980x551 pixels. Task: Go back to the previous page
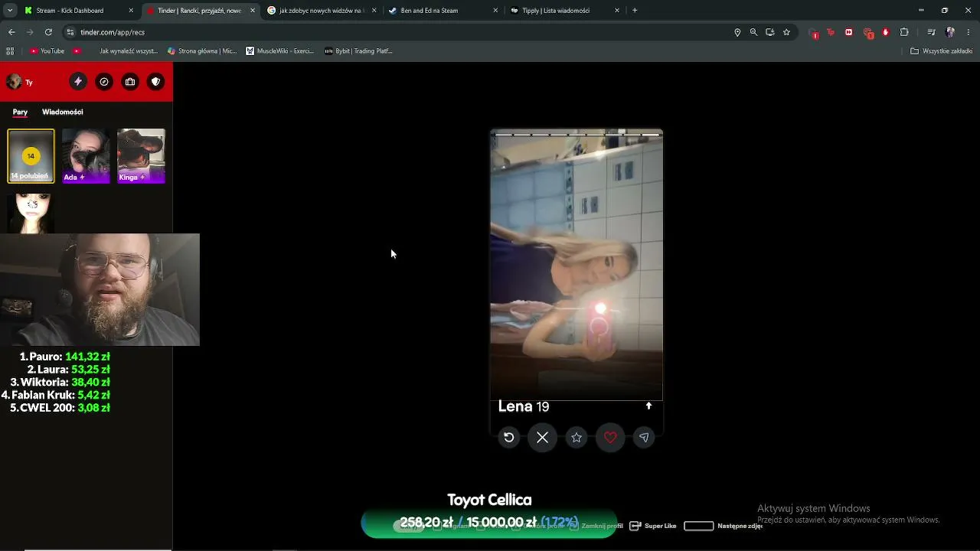pyautogui.click(x=11, y=32)
